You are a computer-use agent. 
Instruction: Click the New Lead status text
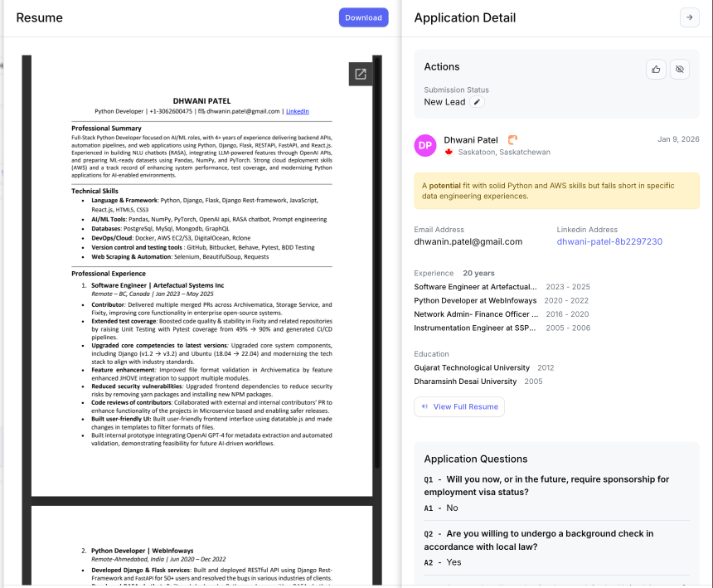(x=444, y=102)
